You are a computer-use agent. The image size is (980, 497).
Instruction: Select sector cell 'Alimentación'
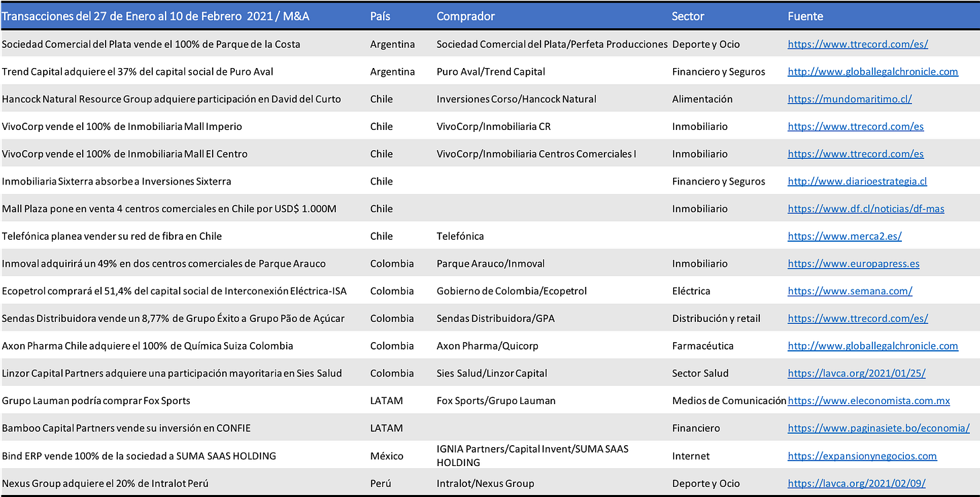click(x=703, y=99)
